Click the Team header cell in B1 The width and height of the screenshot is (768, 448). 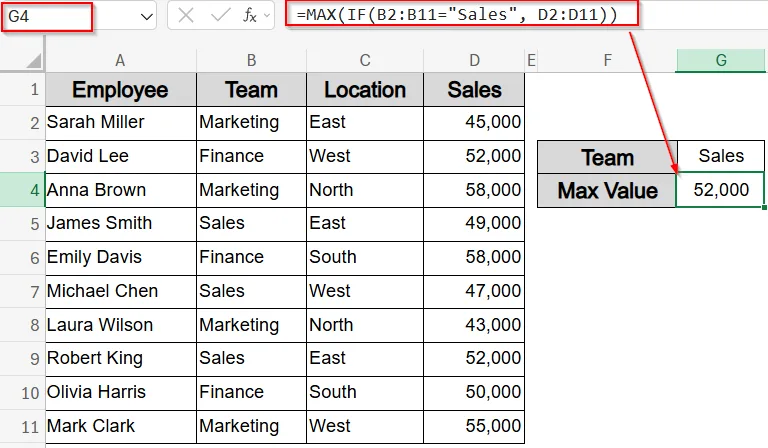[x=251, y=90]
